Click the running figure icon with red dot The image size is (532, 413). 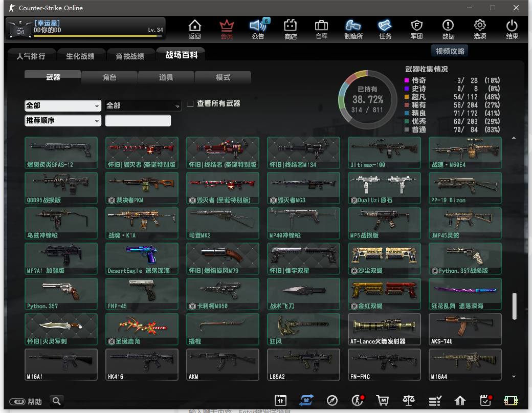pyautogui.click(x=358, y=401)
